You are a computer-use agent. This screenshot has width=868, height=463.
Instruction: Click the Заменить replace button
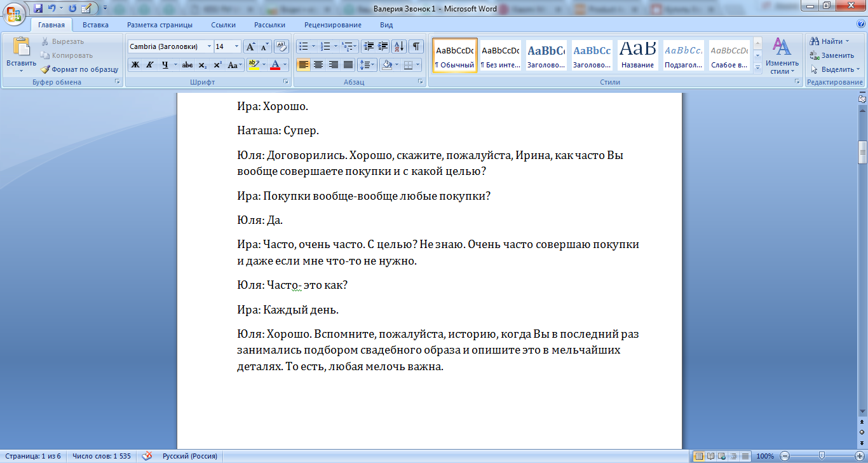click(x=832, y=55)
